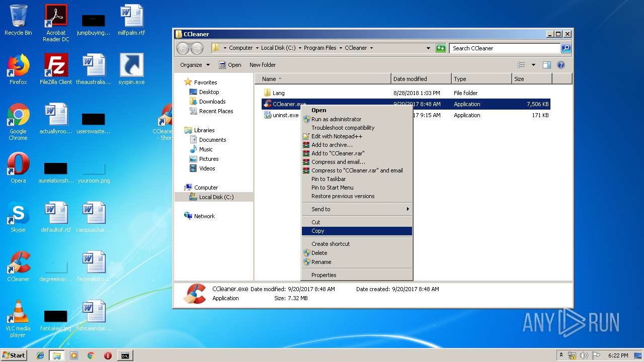Click the Change your view icon
Screen dimensions: 644x362
[x=521, y=65]
